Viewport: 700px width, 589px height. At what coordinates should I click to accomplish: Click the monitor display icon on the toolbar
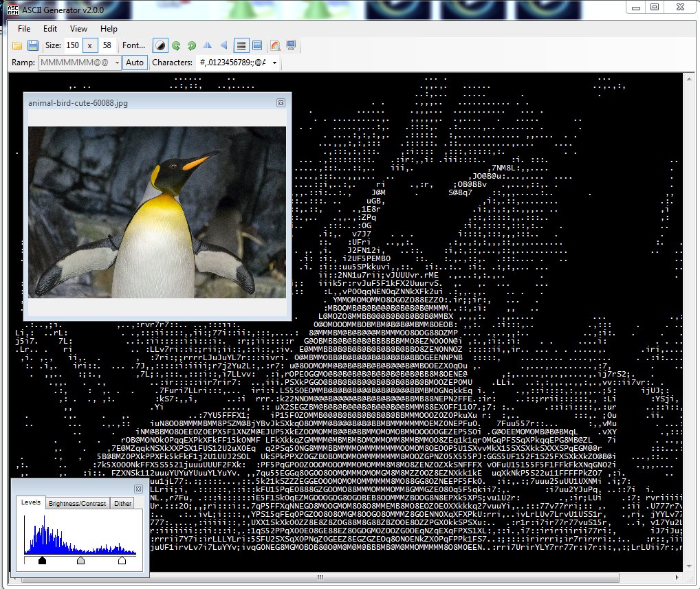[290, 45]
